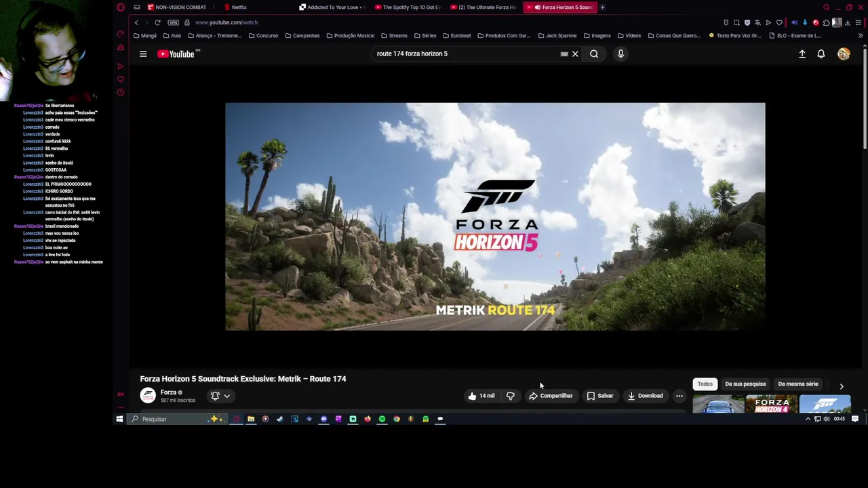Switch to Spotify Top 10 tab
Viewport: 868px width, 488px height.
click(x=409, y=7)
